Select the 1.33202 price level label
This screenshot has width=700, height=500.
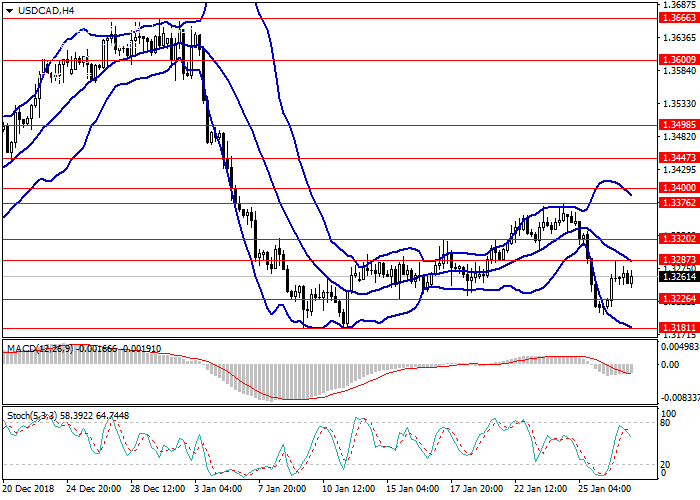[x=680, y=239]
